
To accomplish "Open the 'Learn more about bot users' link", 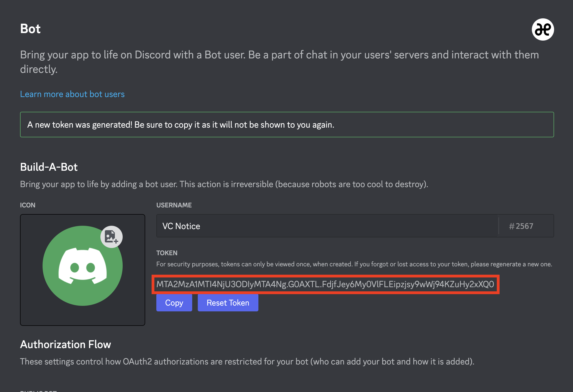I will (72, 94).
